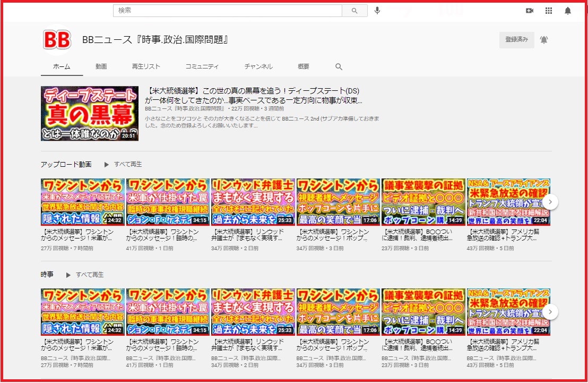This screenshot has height=383, width=588.
Task: Click uploads リンウッド弁護士 video title text
Action: click(x=247, y=235)
